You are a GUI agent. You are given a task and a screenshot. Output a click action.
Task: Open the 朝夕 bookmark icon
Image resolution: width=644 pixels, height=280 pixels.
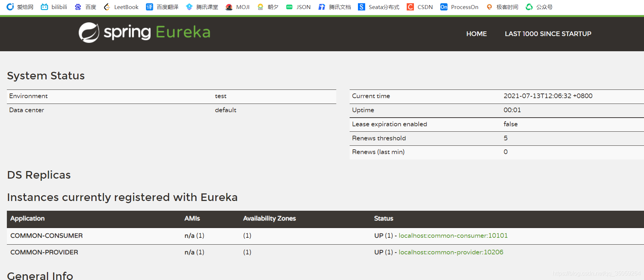click(x=260, y=7)
